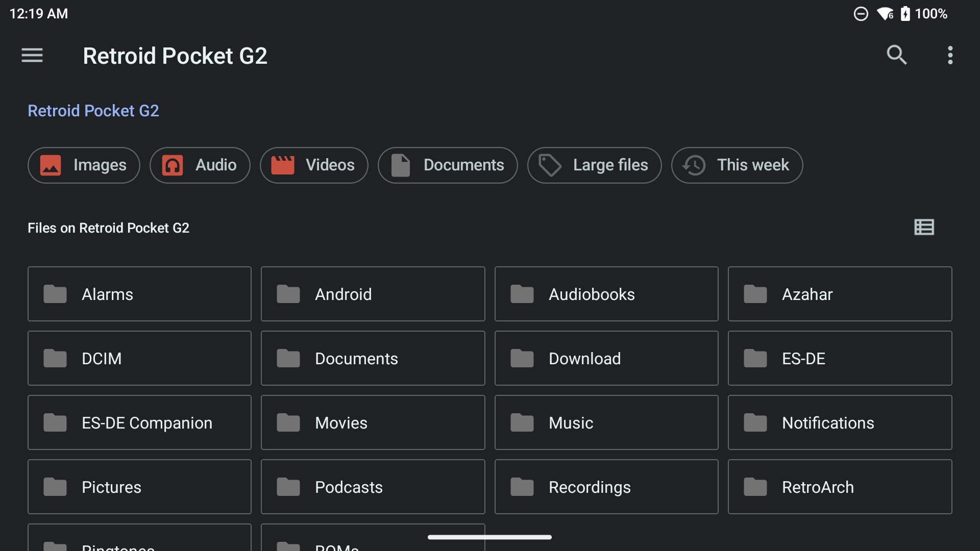Show Large files filter
Screen dimensions: 980x551
594,165
